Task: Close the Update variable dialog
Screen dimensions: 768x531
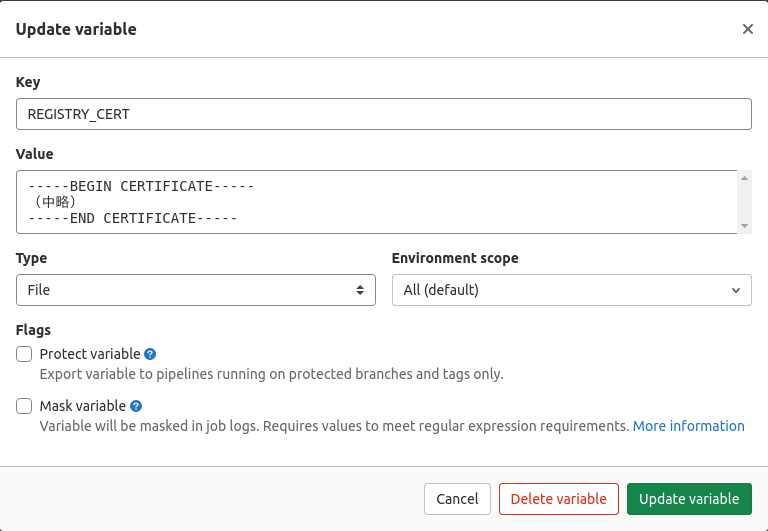Action: click(x=747, y=29)
